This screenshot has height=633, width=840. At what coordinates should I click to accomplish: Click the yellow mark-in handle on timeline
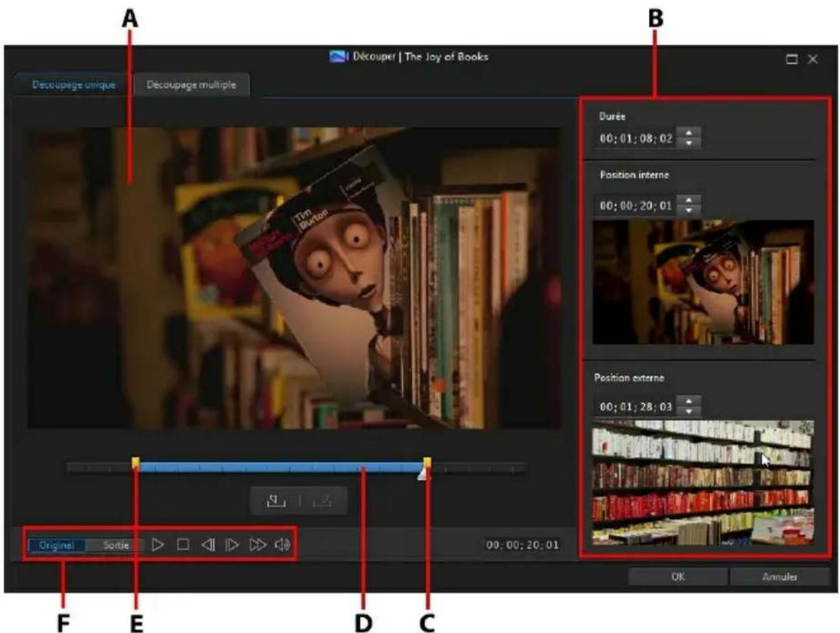136,464
